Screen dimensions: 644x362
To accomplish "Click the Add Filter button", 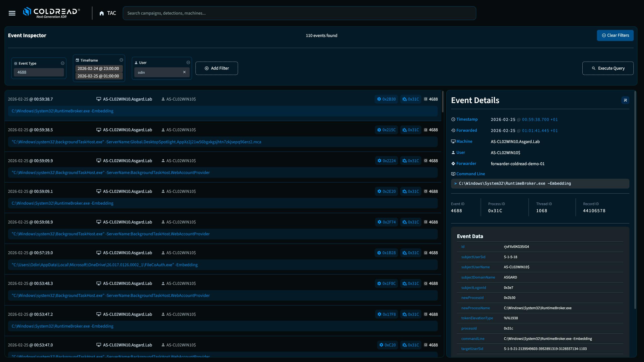I will coord(217,68).
